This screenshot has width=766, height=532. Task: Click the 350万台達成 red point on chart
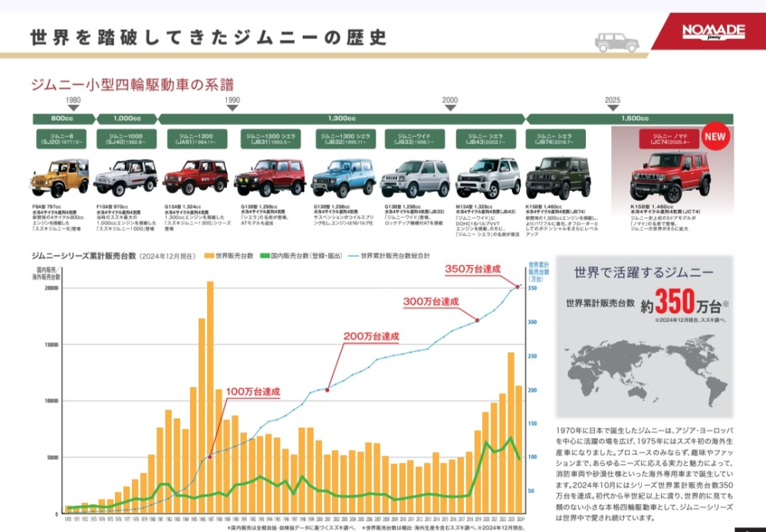click(x=518, y=287)
